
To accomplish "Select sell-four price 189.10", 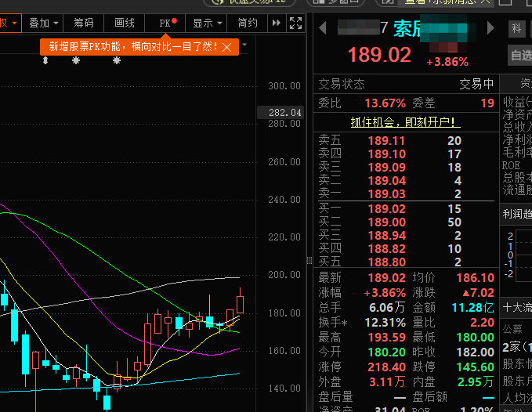I will 387,154.
